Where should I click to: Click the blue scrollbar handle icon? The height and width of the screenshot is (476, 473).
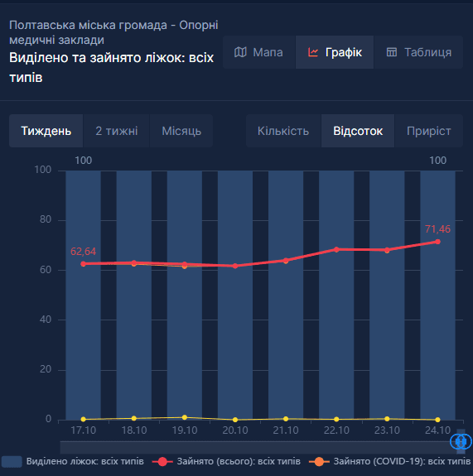pos(461,441)
